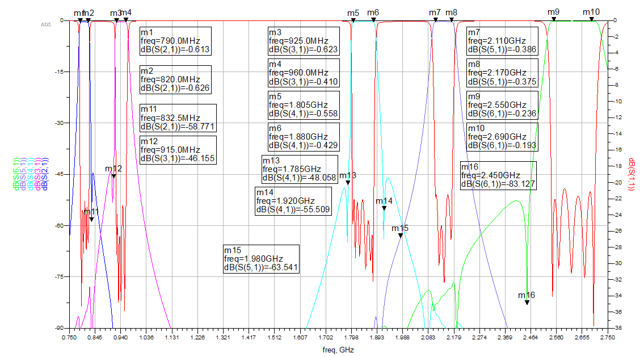
Task: Select the m16 readout box showing 2.450GHz
Action: [x=498, y=175]
